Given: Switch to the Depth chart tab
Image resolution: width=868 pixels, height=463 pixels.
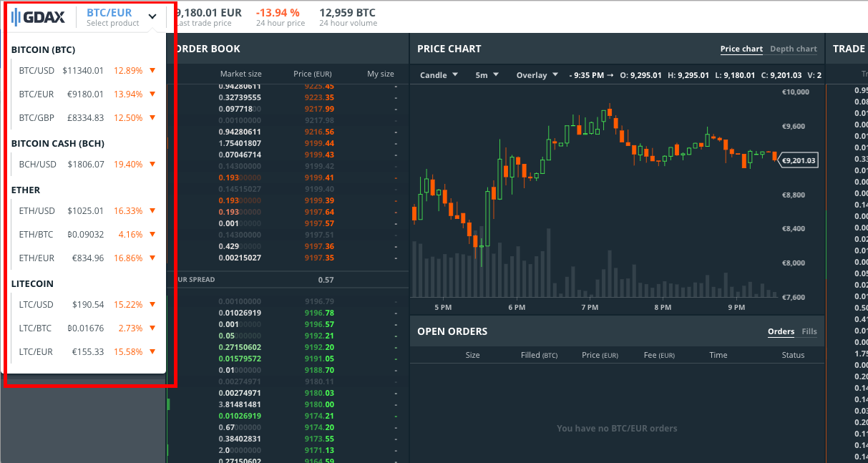Looking at the screenshot, I should tap(794, 49).
